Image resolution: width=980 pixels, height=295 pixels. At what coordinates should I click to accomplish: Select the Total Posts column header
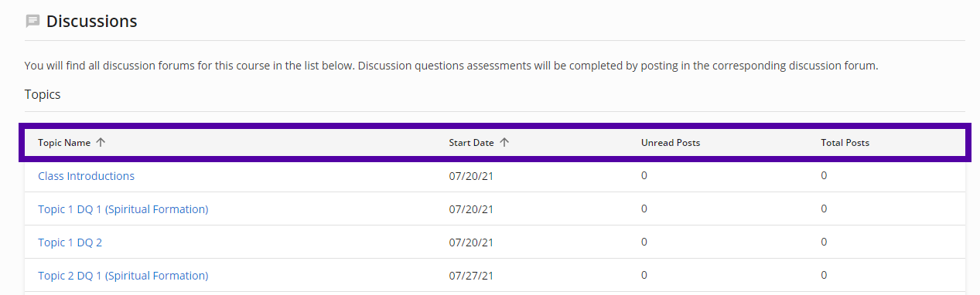click(845, 143)
